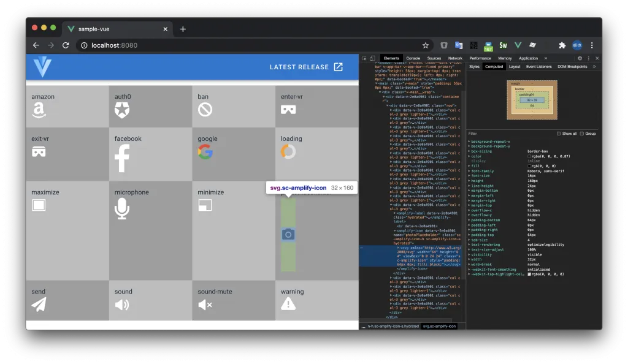Viewport: 628px width, 364px height.
Task: Click the color property swatch in Computed
Action: coord(530,156)
